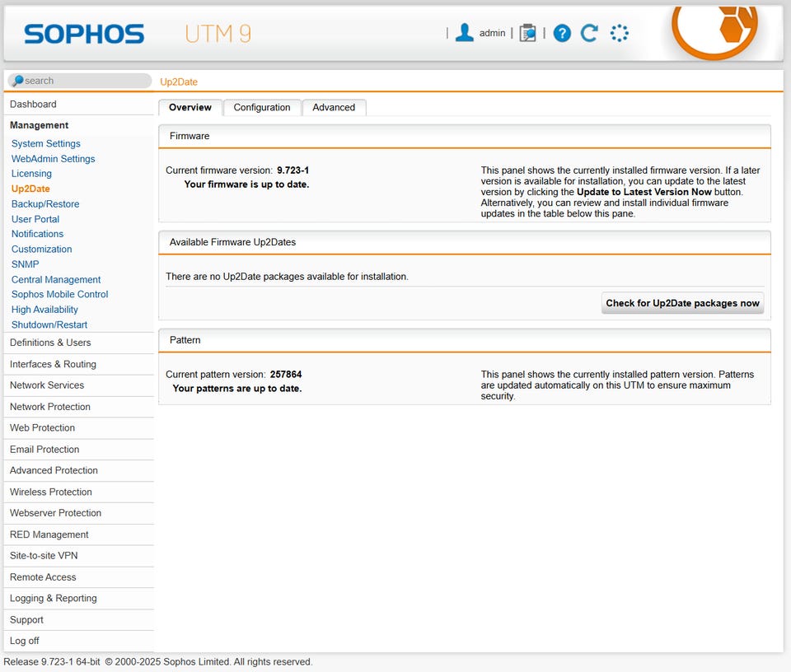Go to Notifications settings
Image resolution: width=791 pixels, height=672 pixels.
37,234
